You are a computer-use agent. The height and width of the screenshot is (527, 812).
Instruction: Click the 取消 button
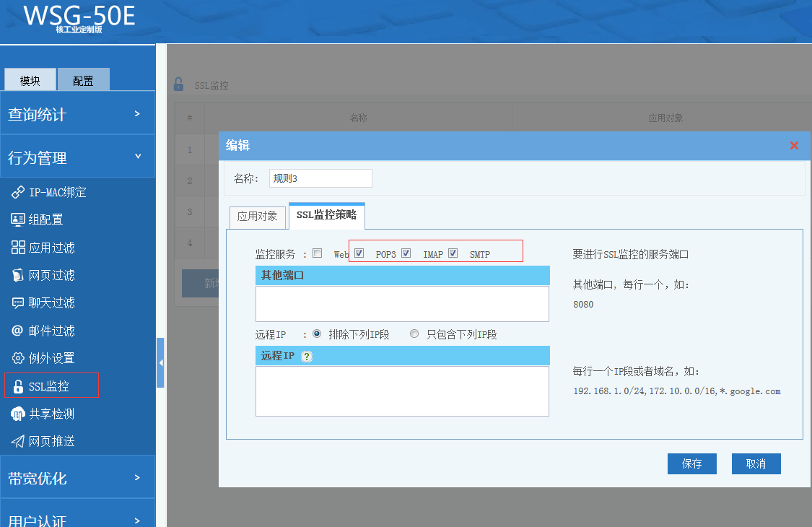point(756,463)
